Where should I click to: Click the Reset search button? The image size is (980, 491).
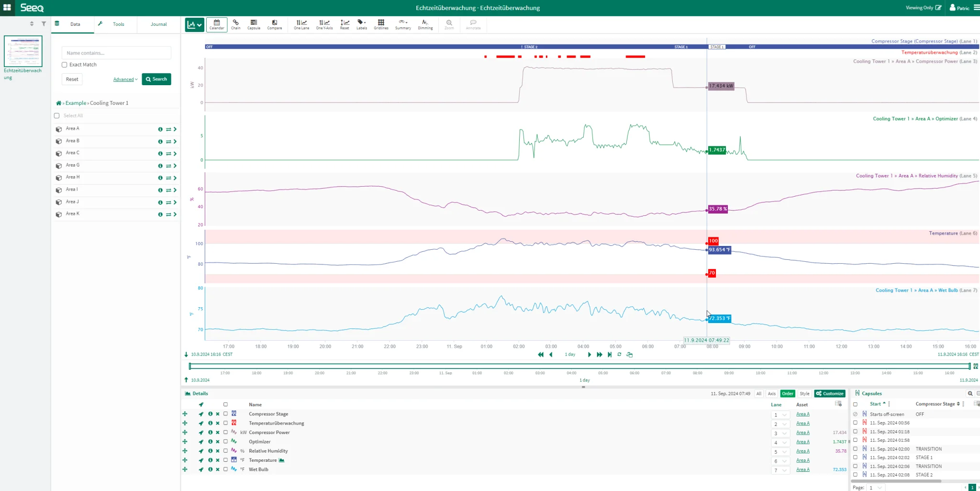(x=72, y=79)
